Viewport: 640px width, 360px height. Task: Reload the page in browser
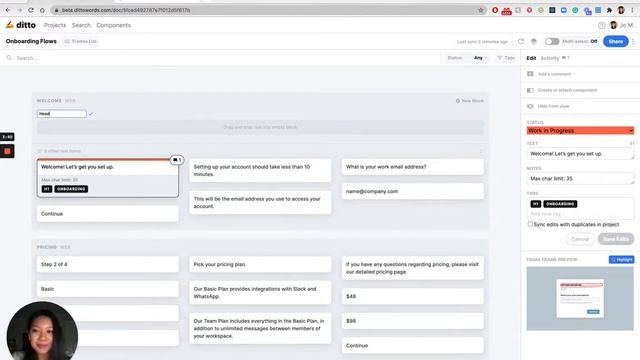tap(31, 10)
